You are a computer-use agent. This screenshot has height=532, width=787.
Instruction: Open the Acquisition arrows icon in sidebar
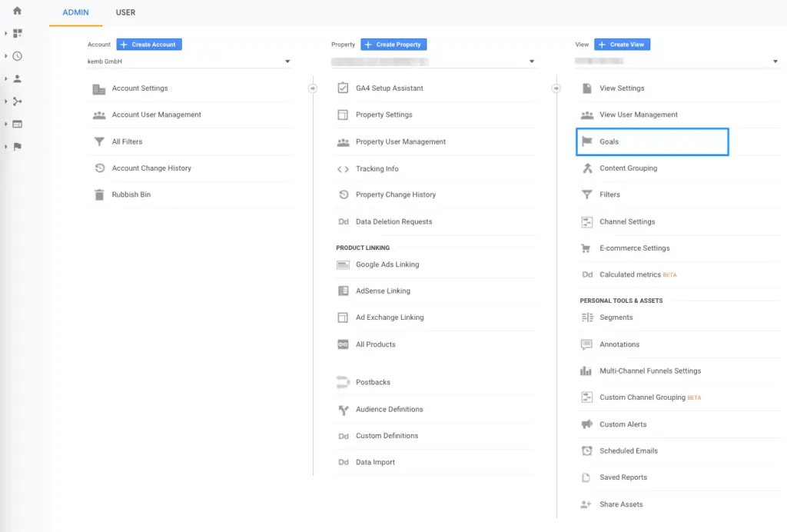17,101
